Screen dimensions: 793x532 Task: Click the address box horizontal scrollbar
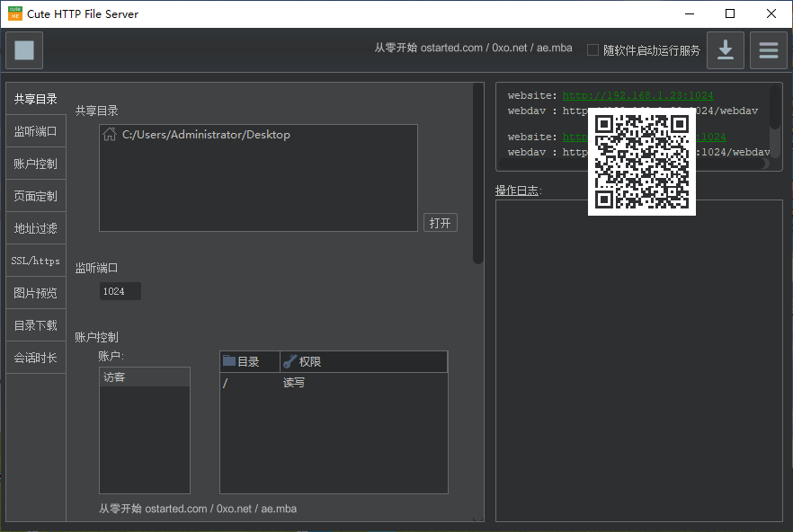click(634, 164)
